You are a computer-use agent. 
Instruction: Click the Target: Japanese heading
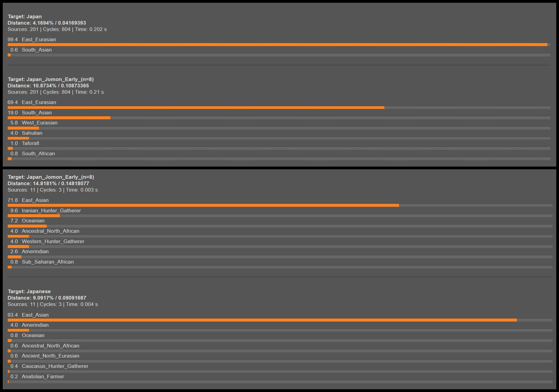coord(29,291)
